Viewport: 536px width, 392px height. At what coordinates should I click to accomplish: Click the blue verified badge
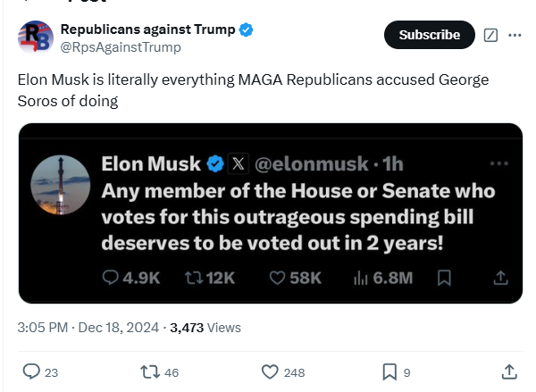tap(247, 29)
